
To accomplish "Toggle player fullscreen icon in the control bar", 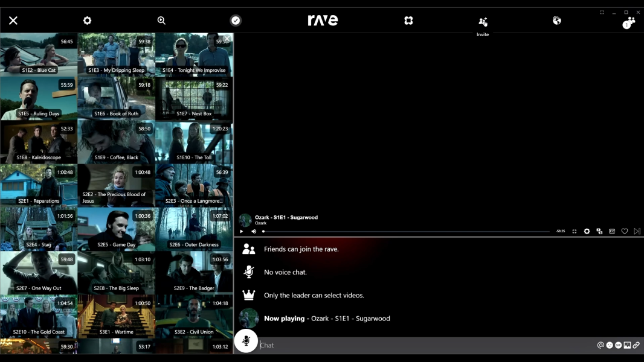I will tap(575, 231).
